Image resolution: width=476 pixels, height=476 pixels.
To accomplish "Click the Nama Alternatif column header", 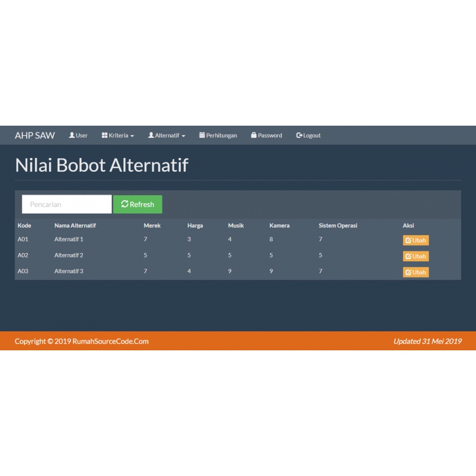I will (75, 226).
